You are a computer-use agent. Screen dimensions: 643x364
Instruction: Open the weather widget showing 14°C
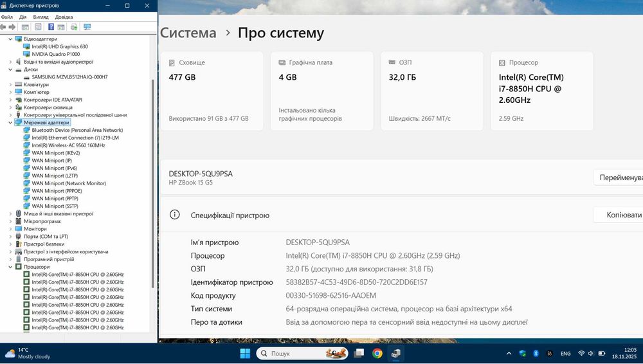[28, 353]
